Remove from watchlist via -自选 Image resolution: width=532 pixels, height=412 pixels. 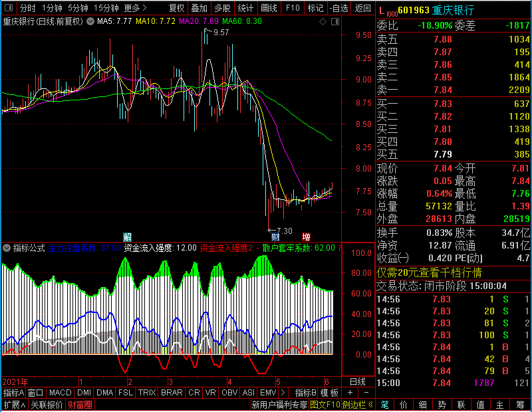[x=339, y=8]
